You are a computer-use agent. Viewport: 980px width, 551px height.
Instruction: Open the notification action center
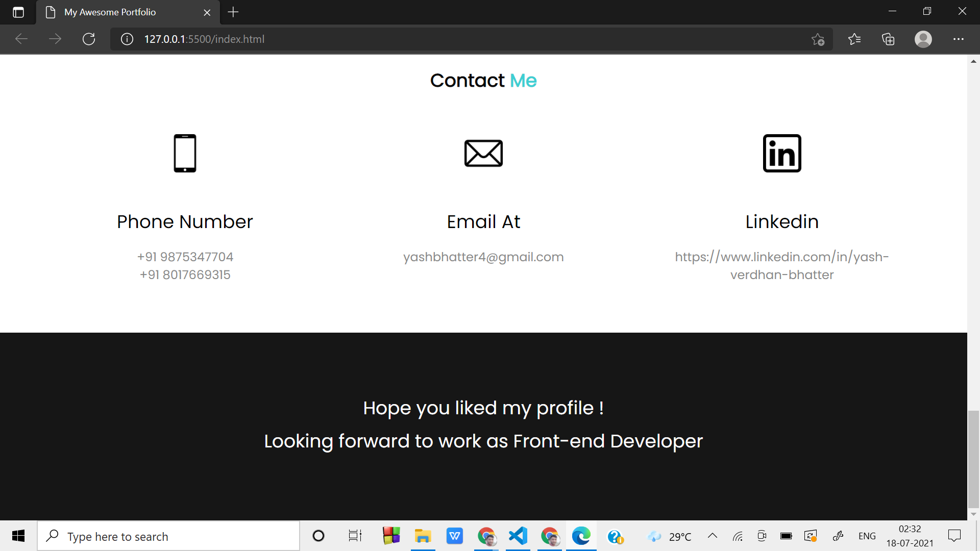pos(954,536)
